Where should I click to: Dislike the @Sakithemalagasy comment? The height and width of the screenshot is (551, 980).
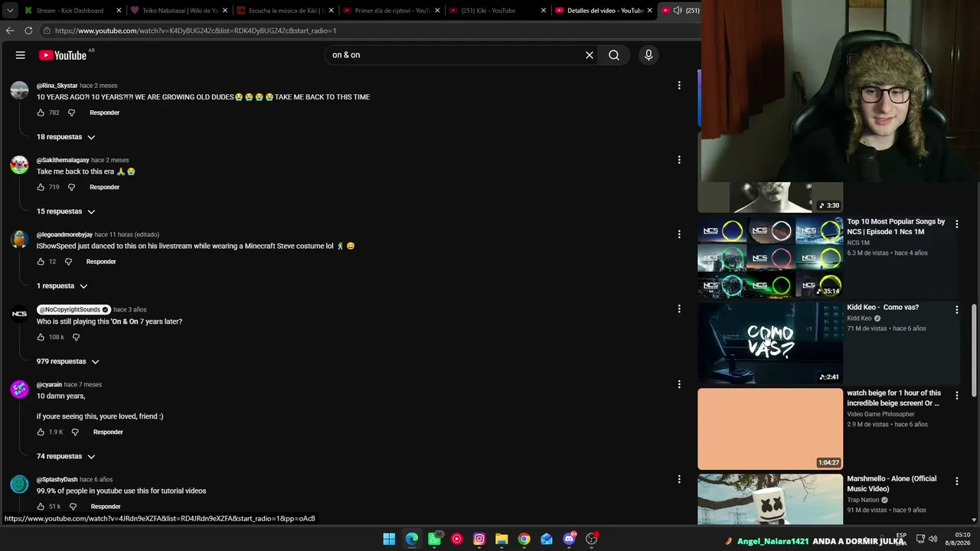[71, 187]
